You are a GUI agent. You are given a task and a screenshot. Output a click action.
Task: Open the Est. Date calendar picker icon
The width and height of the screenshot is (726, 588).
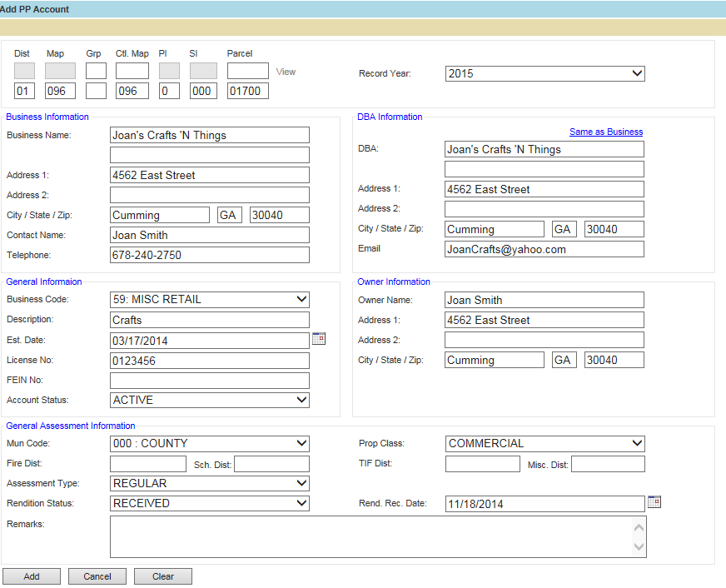pos(319,339)
